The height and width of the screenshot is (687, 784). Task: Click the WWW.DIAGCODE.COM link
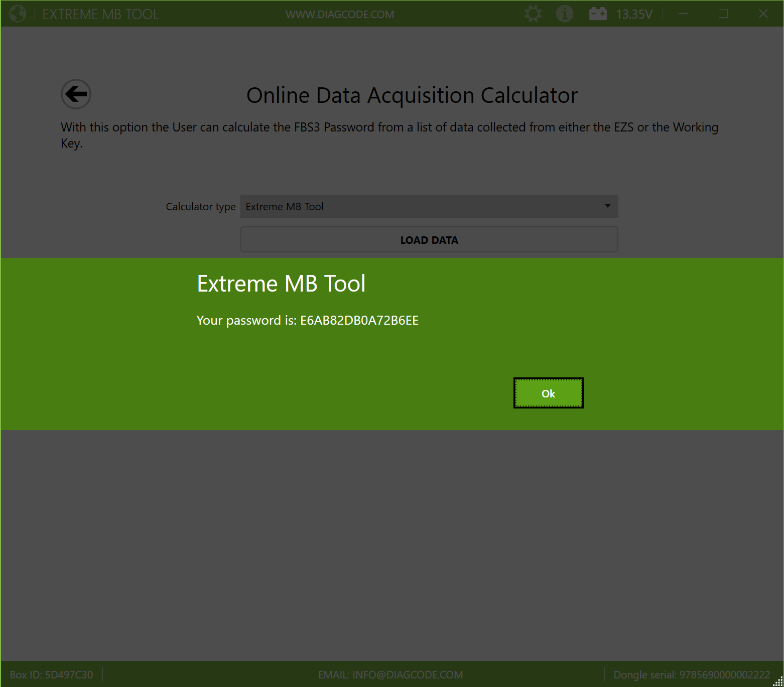point(340,14)
